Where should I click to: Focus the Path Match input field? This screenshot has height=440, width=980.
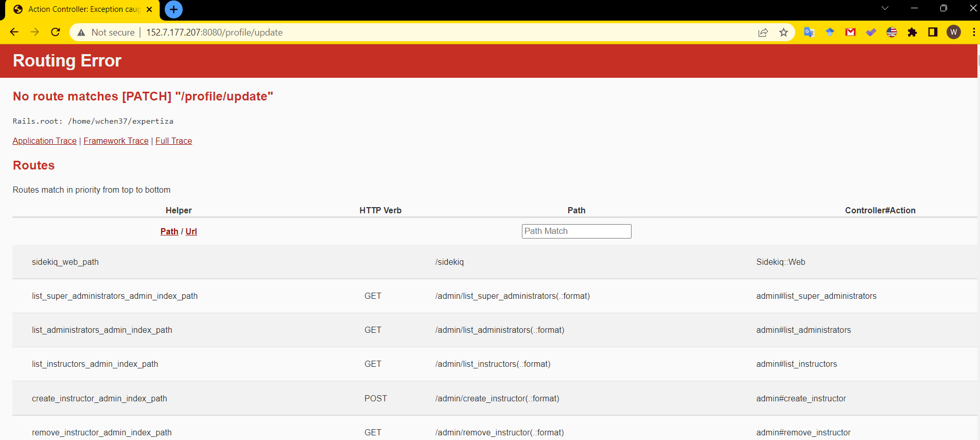pos(576,231)
